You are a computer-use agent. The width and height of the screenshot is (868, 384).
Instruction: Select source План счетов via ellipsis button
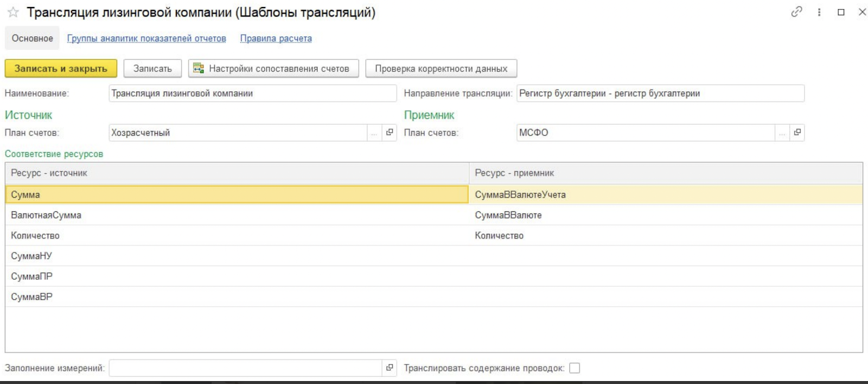(x=374, y=133)
